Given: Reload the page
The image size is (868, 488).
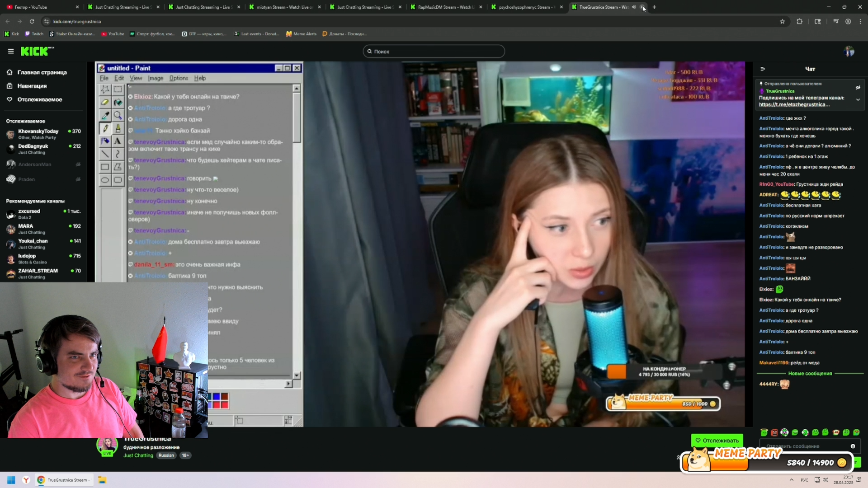Looking at the screenshot, I should (32, 21).
